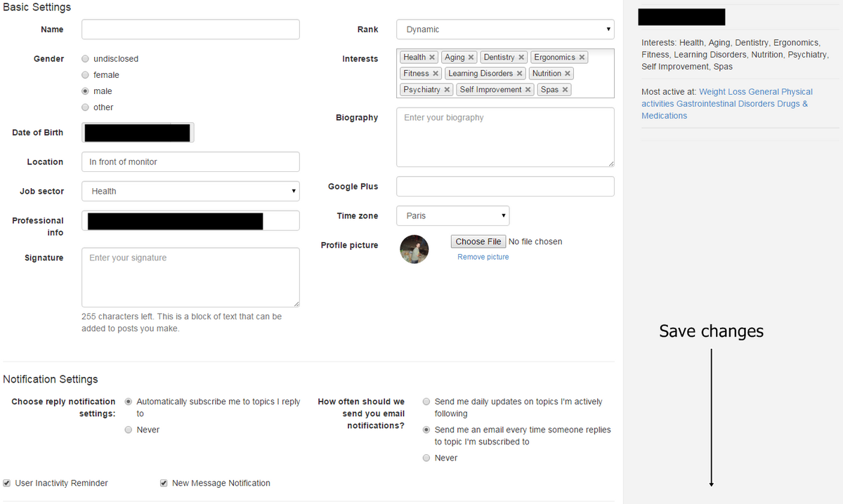
Task: Open the Time zone dropdown
Action: 453,216
